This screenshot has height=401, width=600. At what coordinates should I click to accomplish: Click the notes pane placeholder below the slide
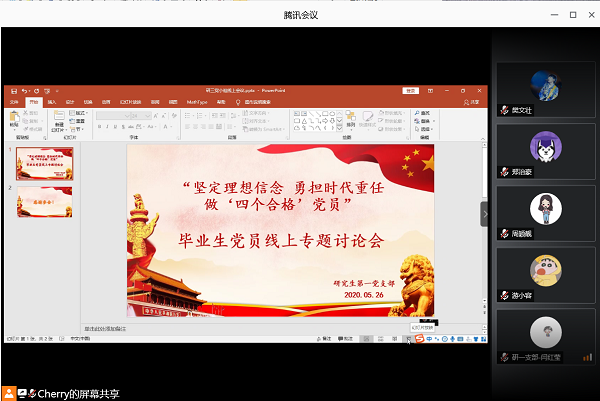[x=110, y=328]
